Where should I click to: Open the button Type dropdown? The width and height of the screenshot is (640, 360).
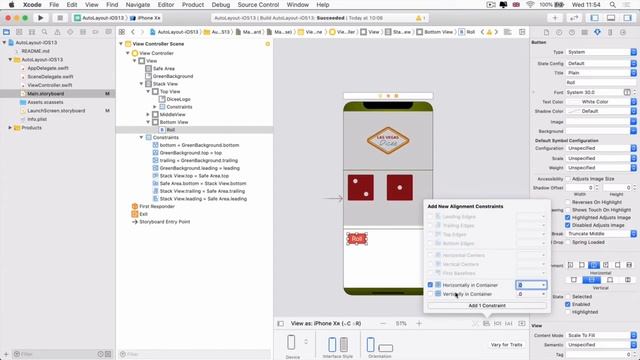(x=601, y=52)
